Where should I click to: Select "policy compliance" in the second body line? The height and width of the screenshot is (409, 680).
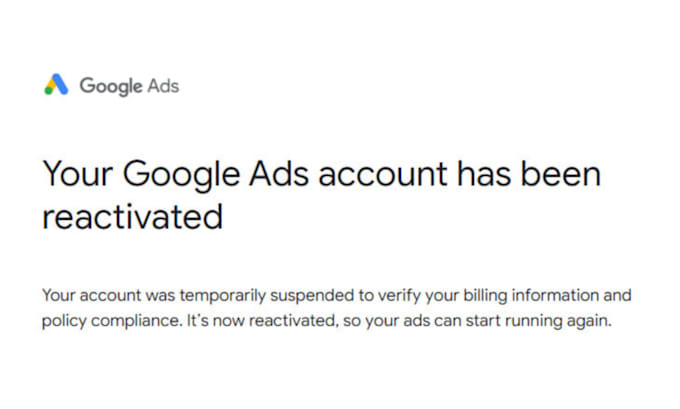111,322
